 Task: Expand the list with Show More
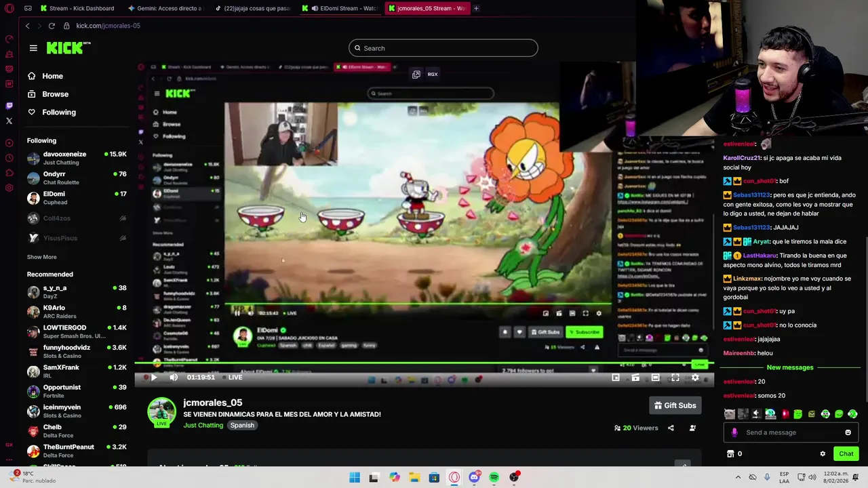pyautogui.click(x=41, y=257)
